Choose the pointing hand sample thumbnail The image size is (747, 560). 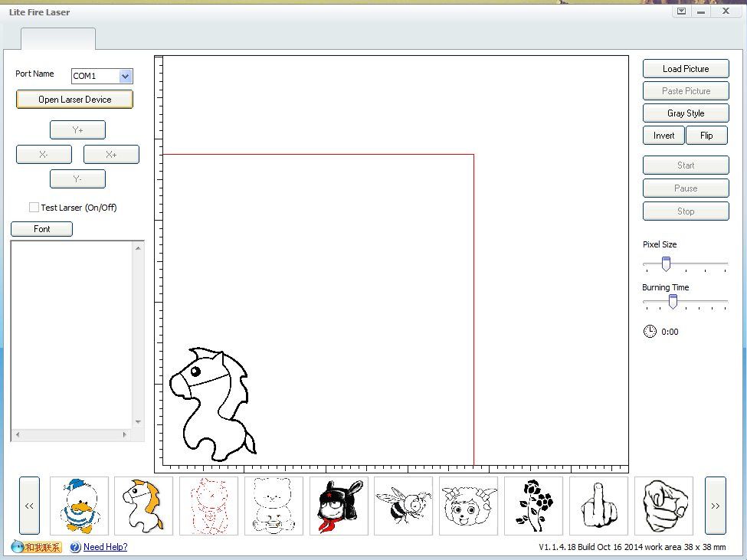pyautogui.click(x=663, y=506)
